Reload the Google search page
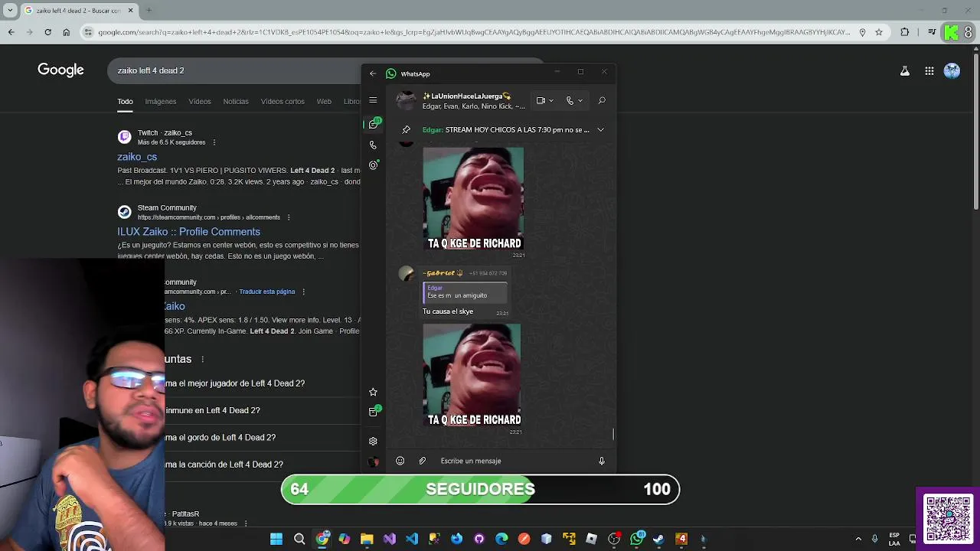 pos(47,32)
